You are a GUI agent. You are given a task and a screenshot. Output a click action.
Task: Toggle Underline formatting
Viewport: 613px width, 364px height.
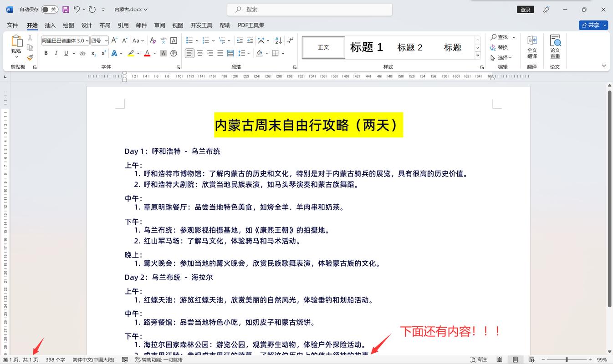(x=66, y=53)
